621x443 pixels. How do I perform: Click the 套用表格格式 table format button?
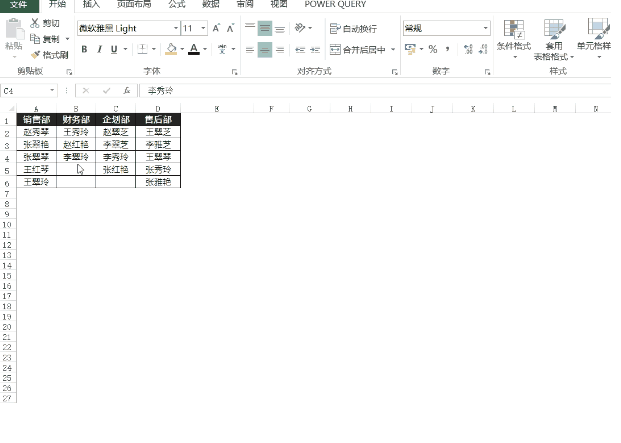[x=554, y=40]
